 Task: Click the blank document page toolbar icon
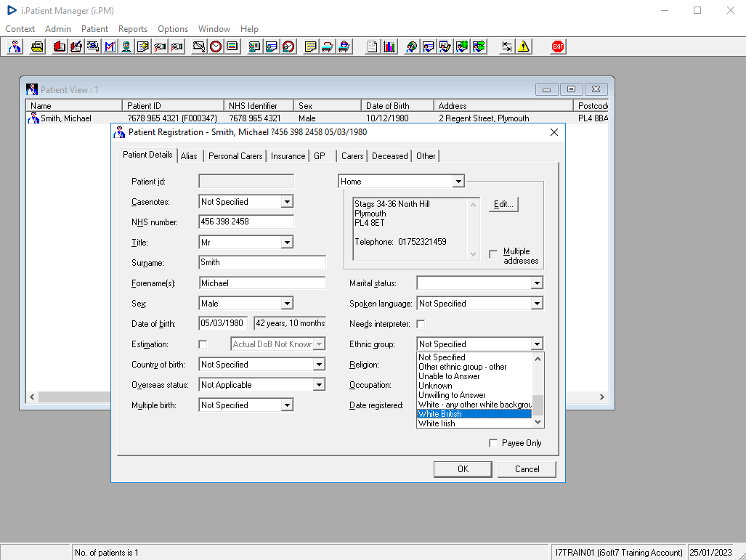coord(373,46)
